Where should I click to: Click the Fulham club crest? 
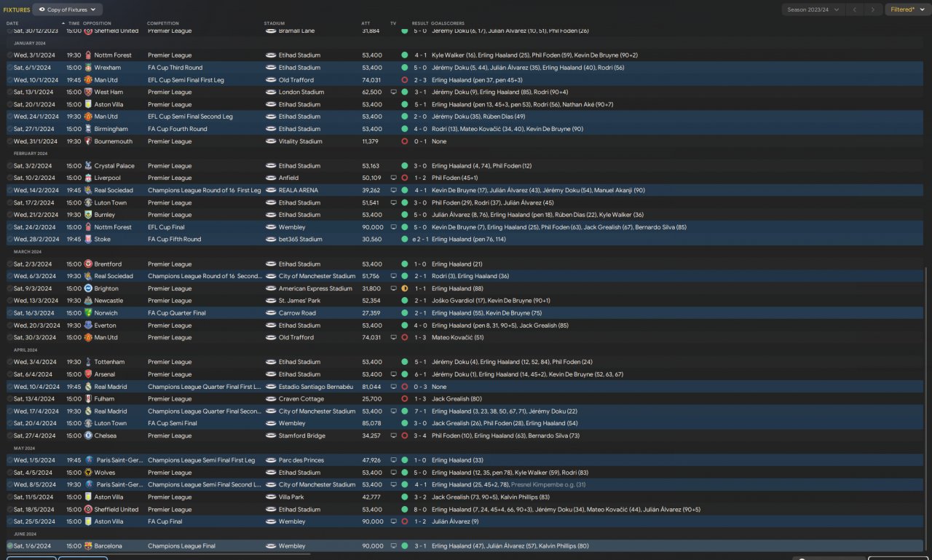[x=88, y=399]
